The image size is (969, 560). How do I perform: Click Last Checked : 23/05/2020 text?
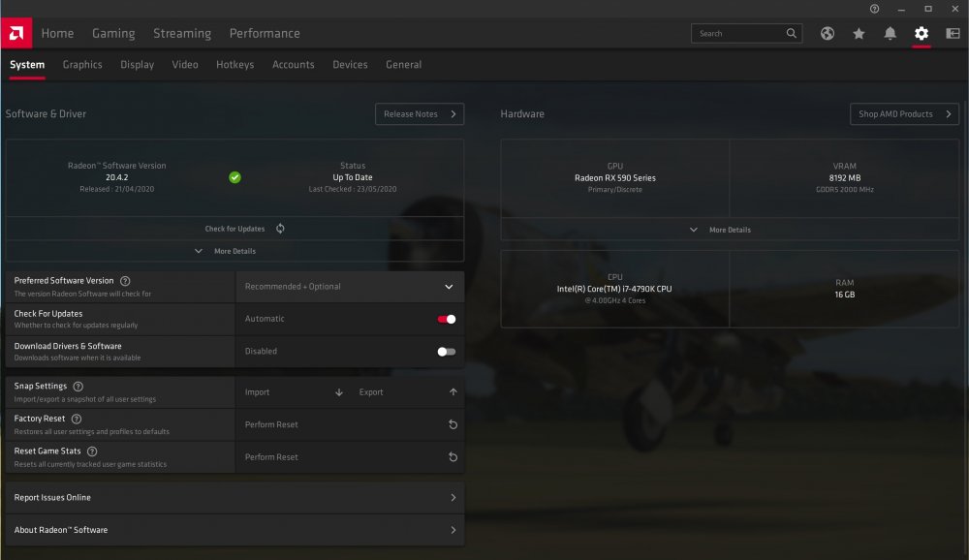pos(353,189)
